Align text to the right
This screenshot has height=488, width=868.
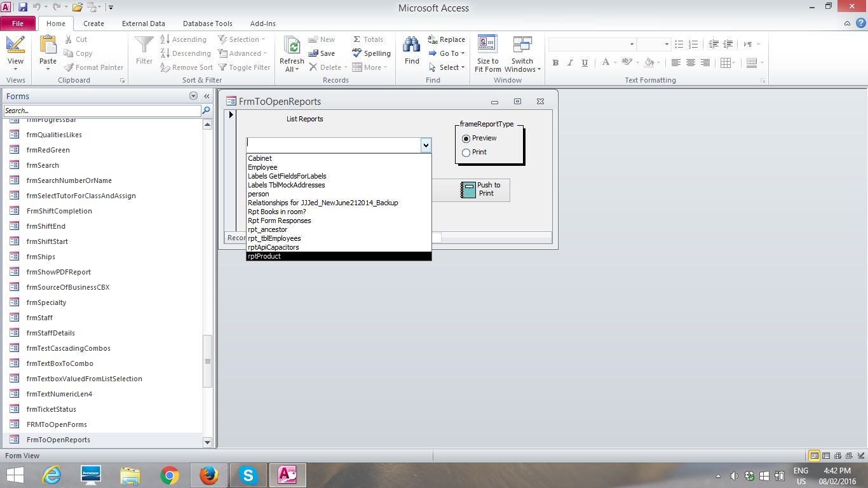pyautogui.click(x=705, y=63)
